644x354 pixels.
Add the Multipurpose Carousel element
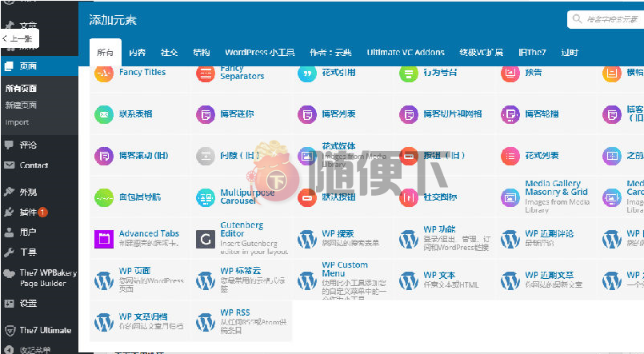coord(206,197)
